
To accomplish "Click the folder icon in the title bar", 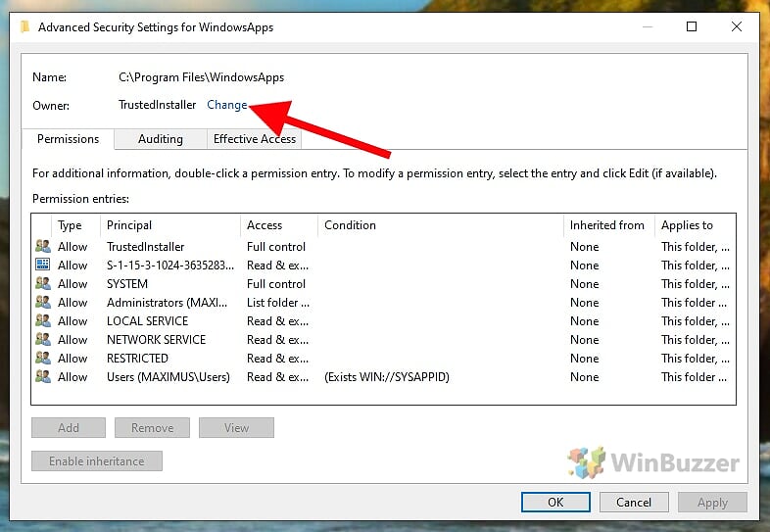I will pyautogui.click(x=25, y=26).
